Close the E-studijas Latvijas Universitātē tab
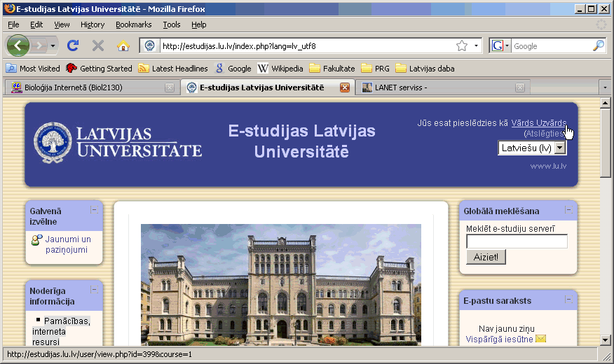614x364 pixels. click(345, 87)
